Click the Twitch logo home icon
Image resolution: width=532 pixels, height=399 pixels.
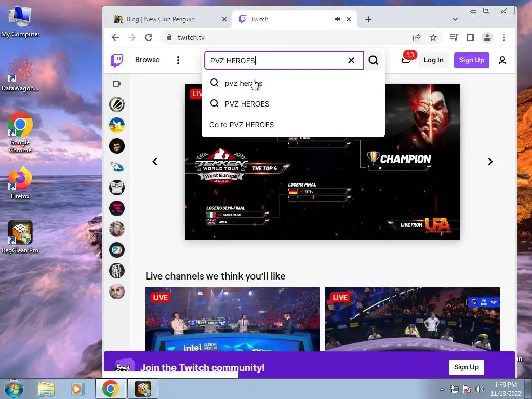coord(117,60)
